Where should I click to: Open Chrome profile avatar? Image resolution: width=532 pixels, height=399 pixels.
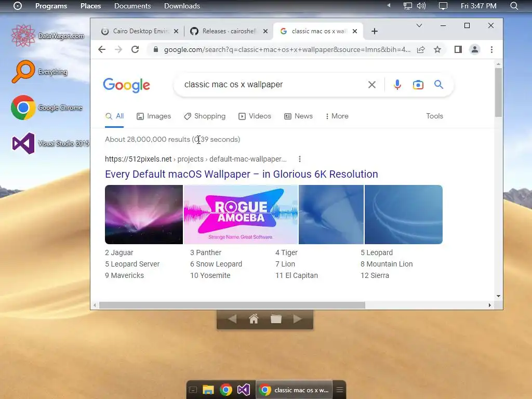(475, 49)
